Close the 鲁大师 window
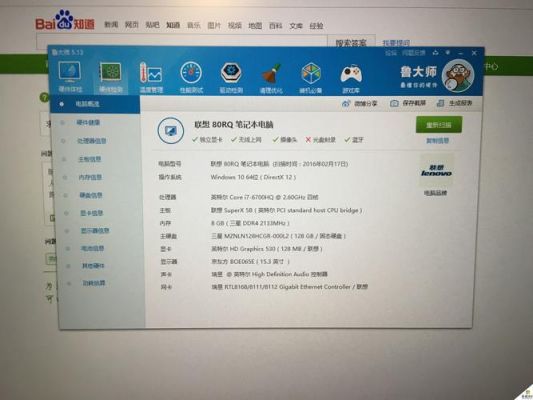 point(474,53)
